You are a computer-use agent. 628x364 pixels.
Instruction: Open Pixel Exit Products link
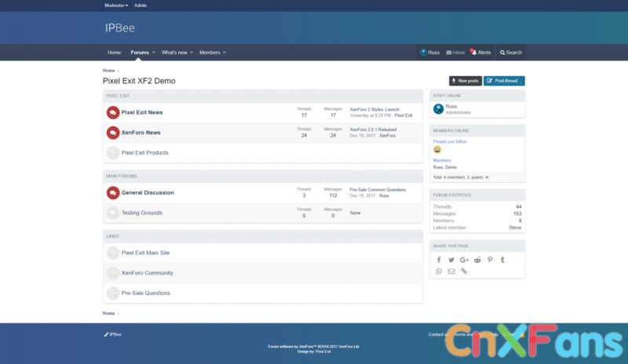point(145,152)
